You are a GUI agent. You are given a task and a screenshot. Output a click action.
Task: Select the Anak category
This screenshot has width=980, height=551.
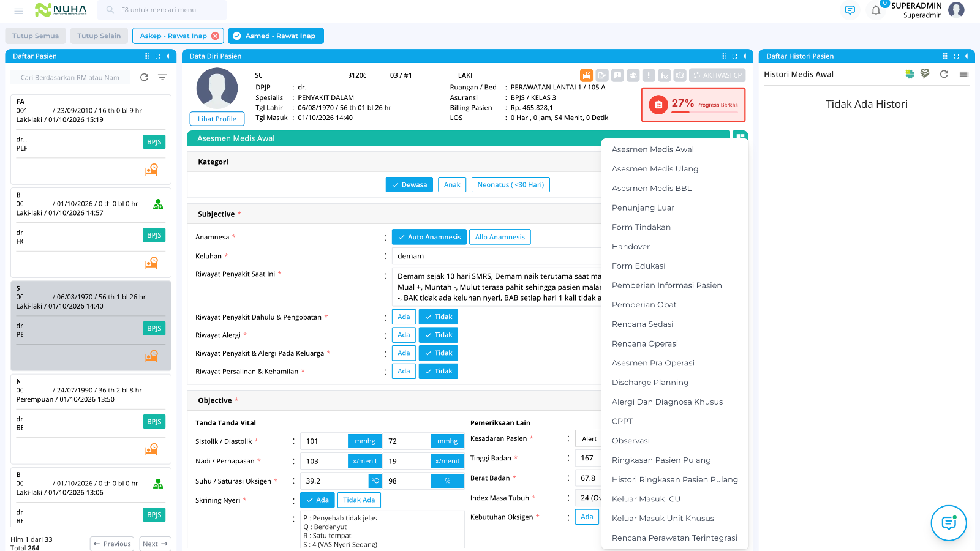point(452,185)
